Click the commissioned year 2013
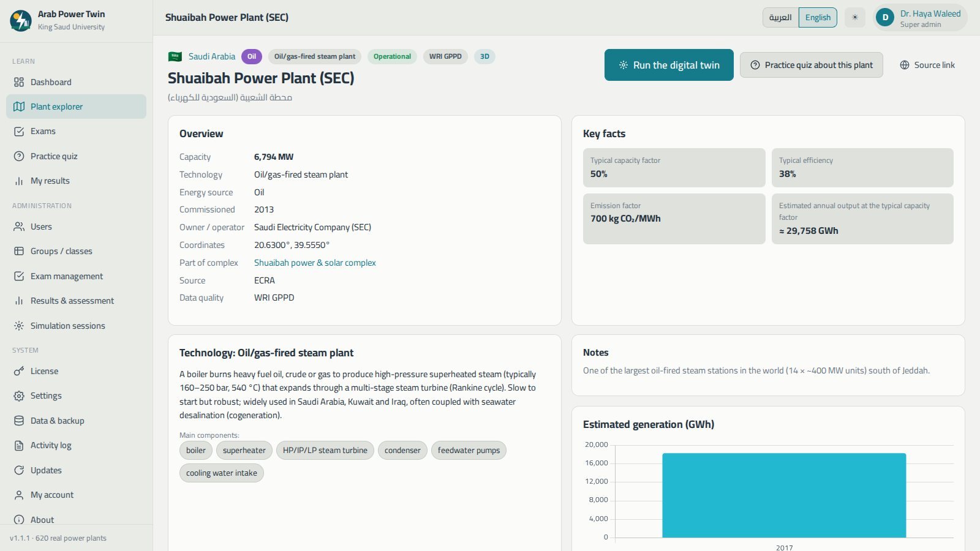Viewport: 980px width, 551px height. [x=264, y=209]
